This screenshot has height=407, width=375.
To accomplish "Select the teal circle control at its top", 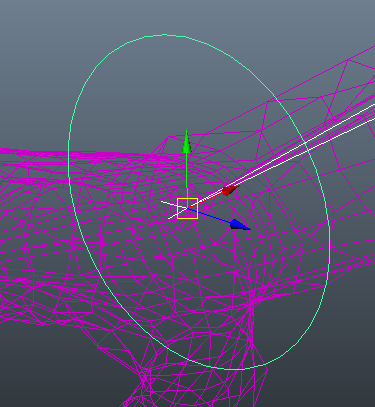I will click(164, 34).
